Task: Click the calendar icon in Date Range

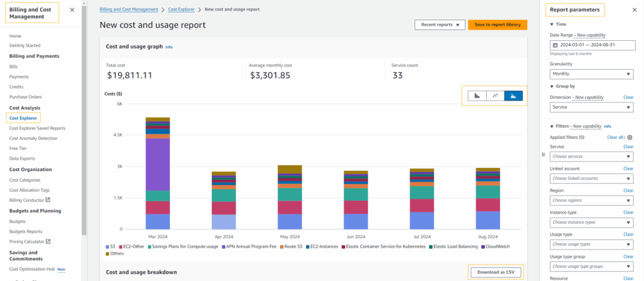Action: point(555,45)
